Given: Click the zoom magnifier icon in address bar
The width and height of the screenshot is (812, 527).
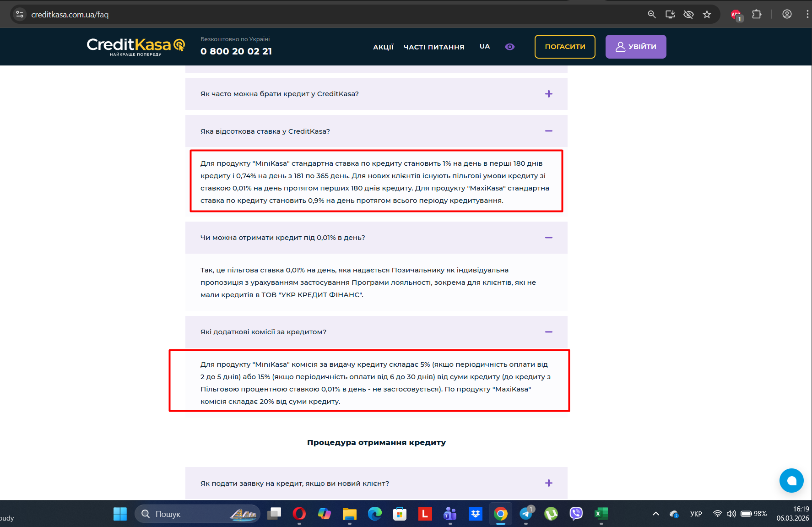Looking at the screenshot, I should tap(652, 15).
